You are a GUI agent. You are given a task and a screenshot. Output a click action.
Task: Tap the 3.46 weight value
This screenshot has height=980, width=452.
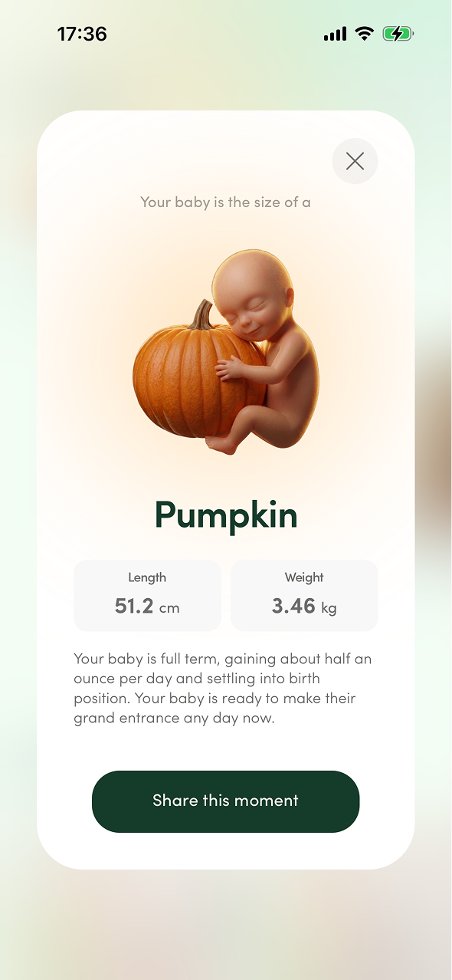coord(293,606)
